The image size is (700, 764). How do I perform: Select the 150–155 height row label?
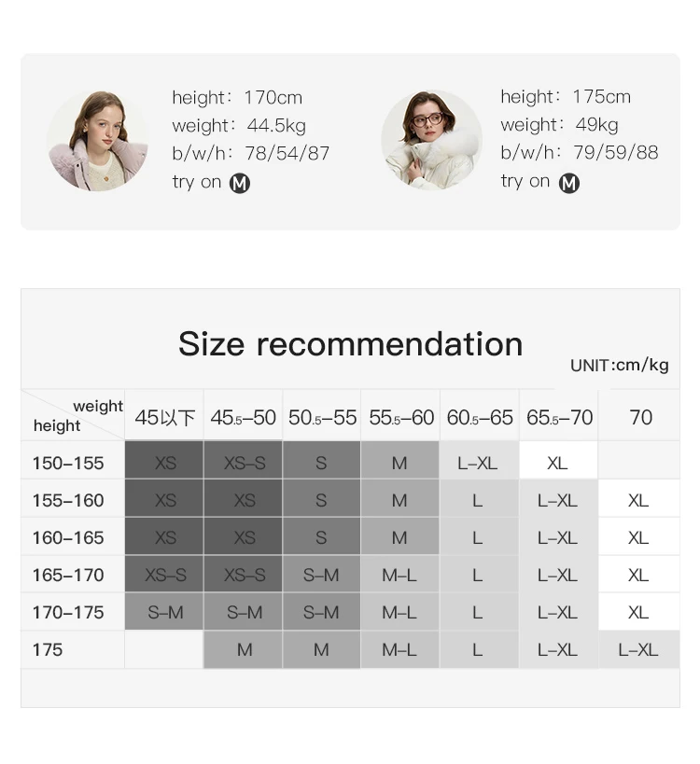tap(68, 463)
